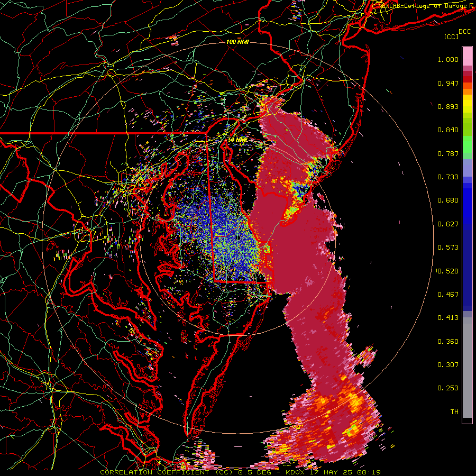Click the 0.787 legend value
The image size is (476, 476).
click(448, 153)
